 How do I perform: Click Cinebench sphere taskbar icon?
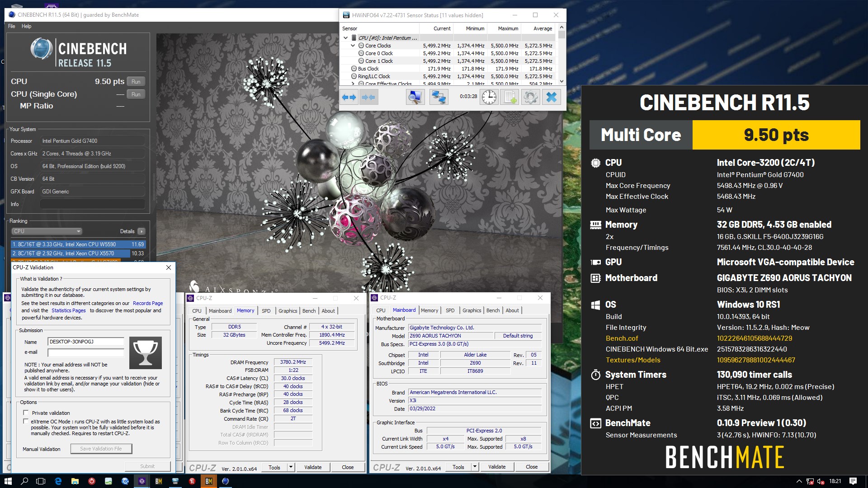(225, 481)
